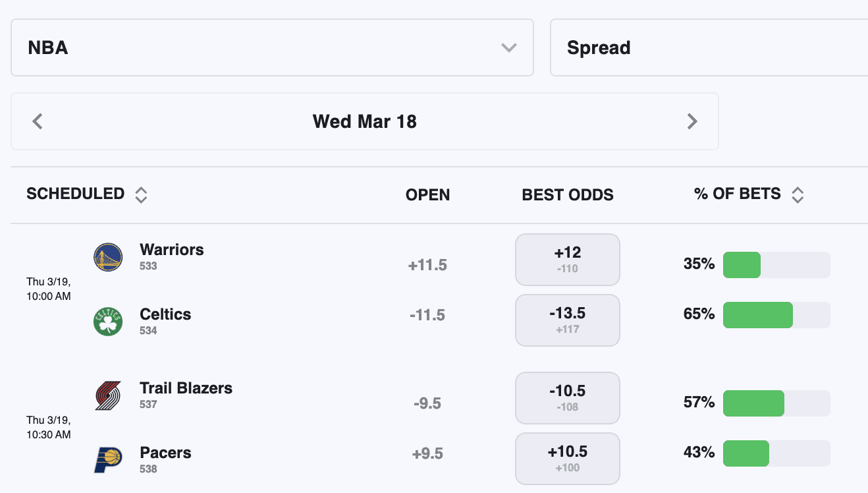Select Trail Blazers -10.5 odds button
The image size is (868, 493).
point(568,398)
